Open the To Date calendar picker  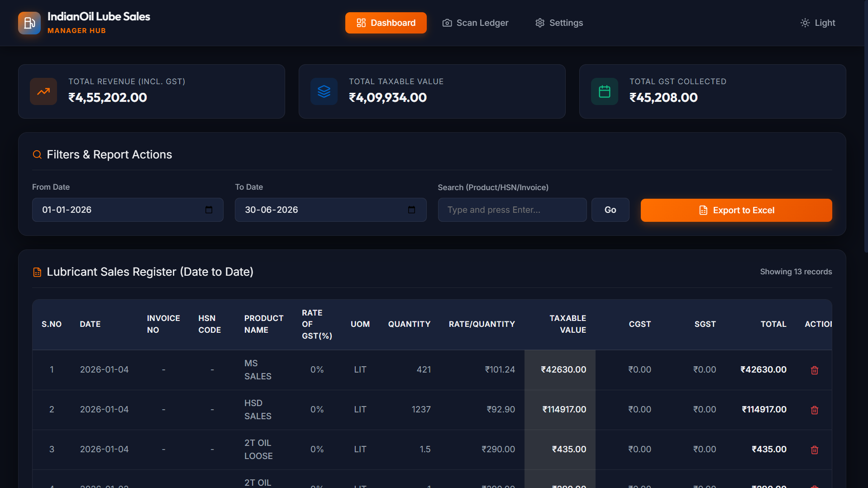(411, 210)
